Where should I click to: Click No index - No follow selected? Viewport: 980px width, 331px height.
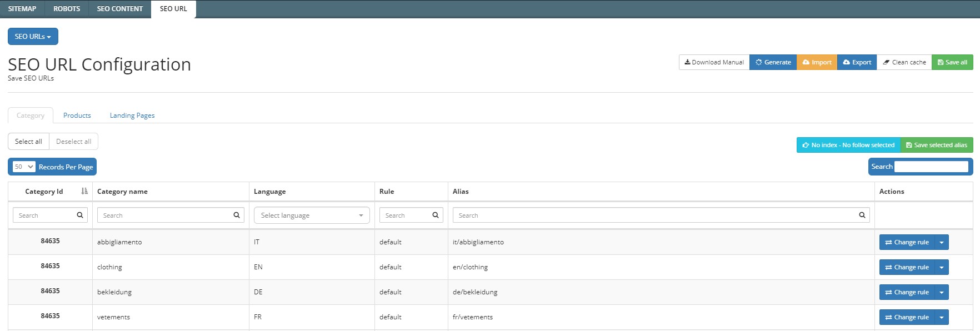[x=848, y=145]
